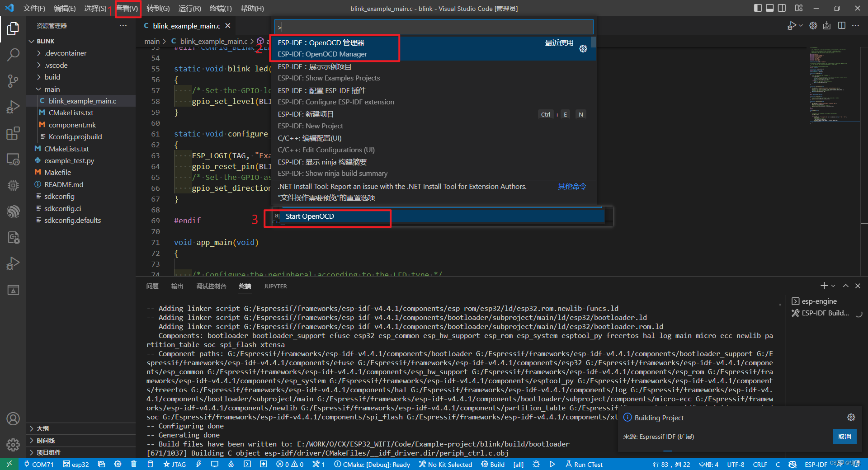
Task: Open the Run and Debug sidebar icon
Action: click(x=13, y=107)
